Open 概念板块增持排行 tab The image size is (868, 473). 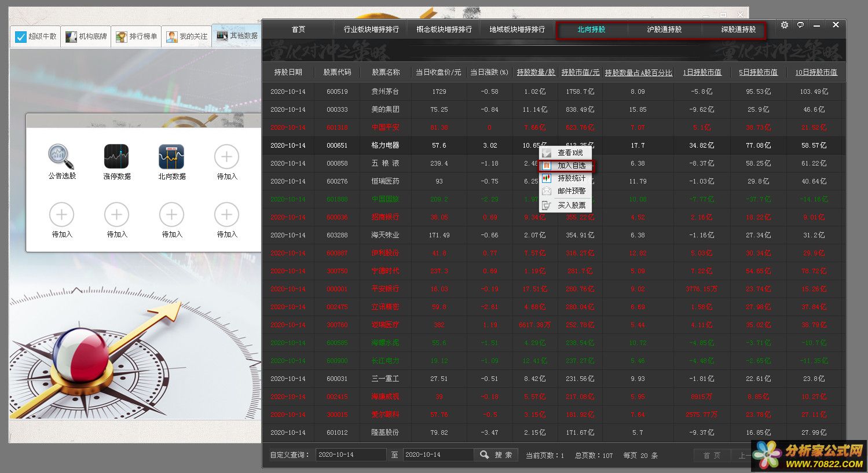click(x=444, y=29)
